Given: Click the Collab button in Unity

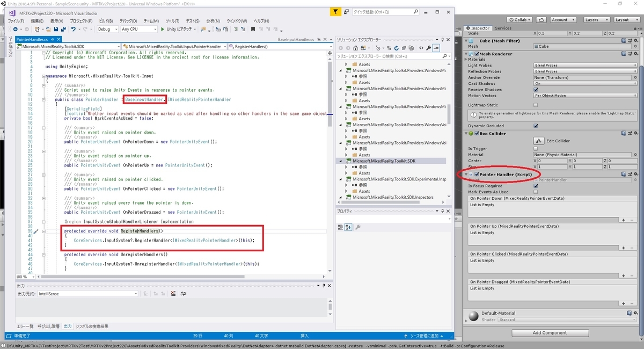Looking at the screenshot, I should pyautogui.click(x=519, y=19).
